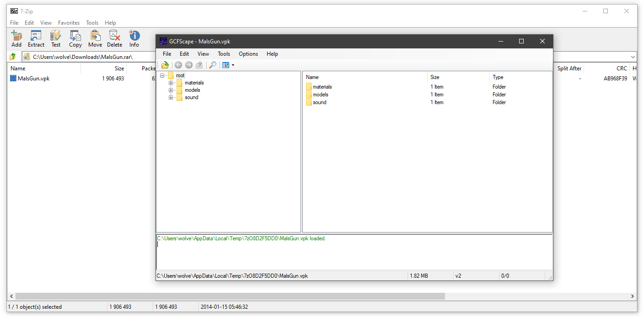Open the 7-Zip File menu
Viewport: 644px width, 317px height.
[x=14, y=22]
